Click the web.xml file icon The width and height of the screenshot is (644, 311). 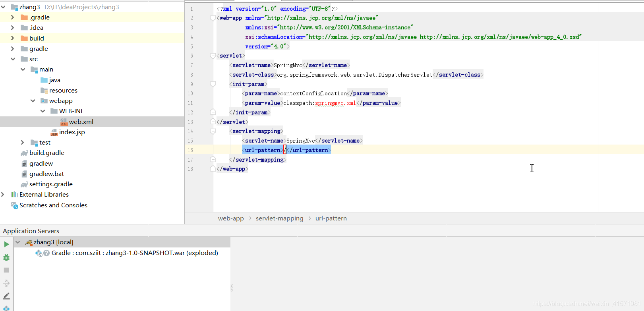pos(64,122)
